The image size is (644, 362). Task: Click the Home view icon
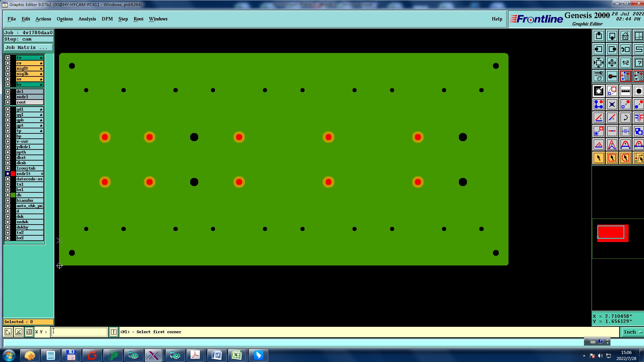click(x=625, y=36)
